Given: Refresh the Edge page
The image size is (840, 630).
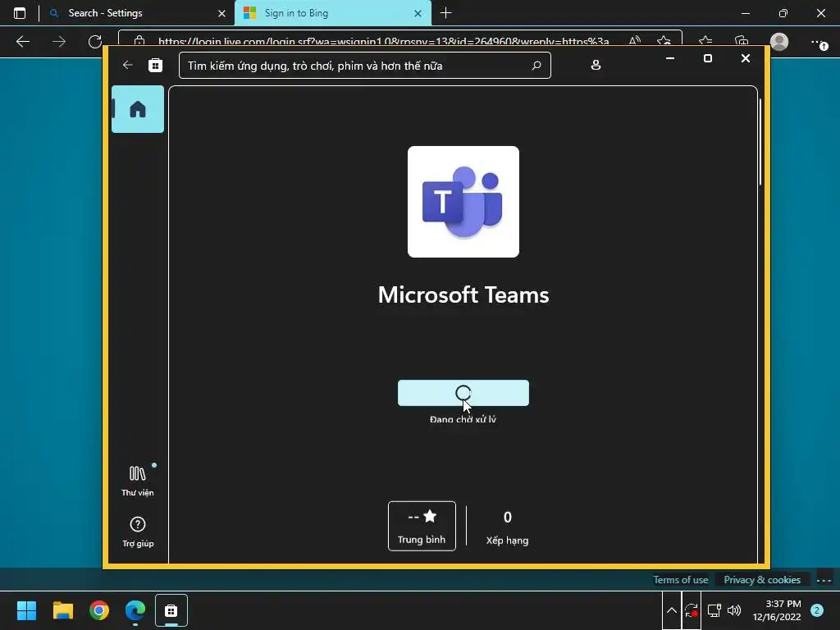Looking at the screenshot, I should click(x=95, y=42).
